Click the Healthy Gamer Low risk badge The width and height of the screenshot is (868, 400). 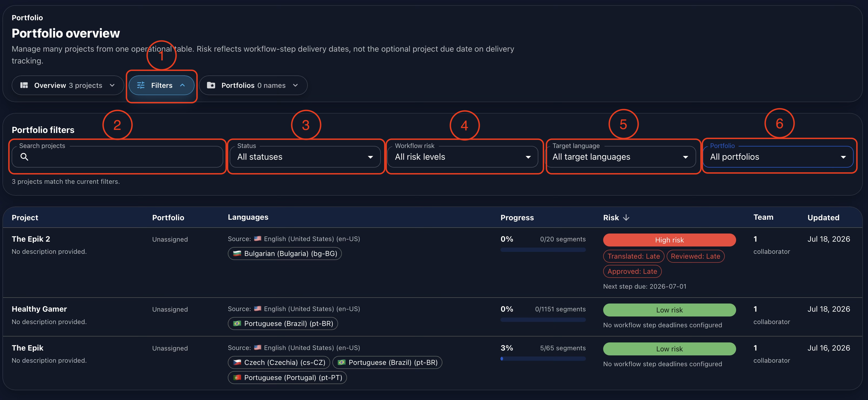pyautogui.click(x=669, y=310)
